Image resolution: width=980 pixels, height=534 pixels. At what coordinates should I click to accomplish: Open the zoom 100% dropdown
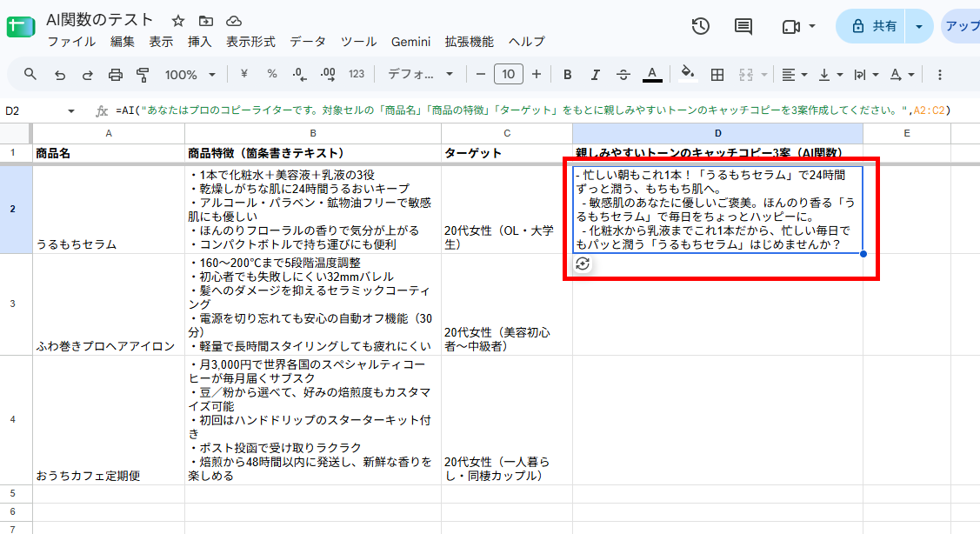pyautogui.click(x=190, y=75)
